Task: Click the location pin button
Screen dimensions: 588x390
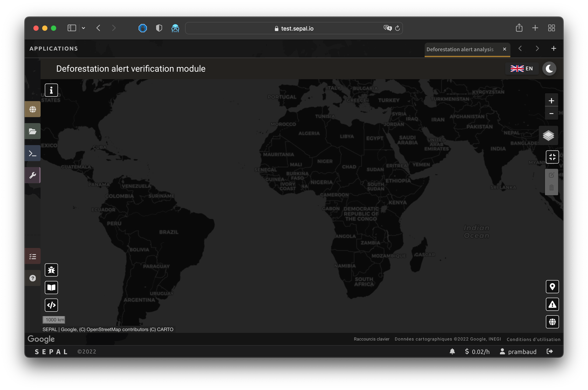Action: click(x=552, y=287)
